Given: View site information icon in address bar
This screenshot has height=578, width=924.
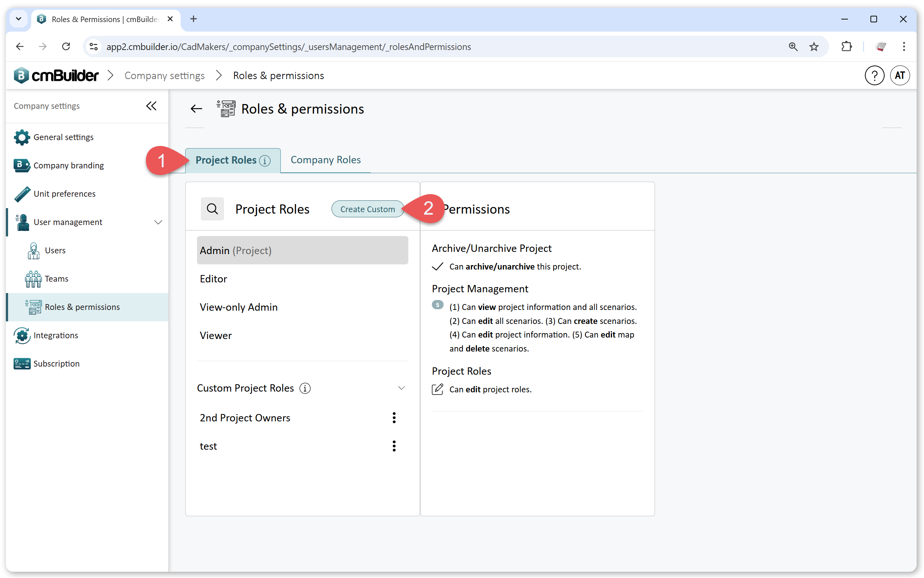Looking at the screenshot, I should [94, 47].
